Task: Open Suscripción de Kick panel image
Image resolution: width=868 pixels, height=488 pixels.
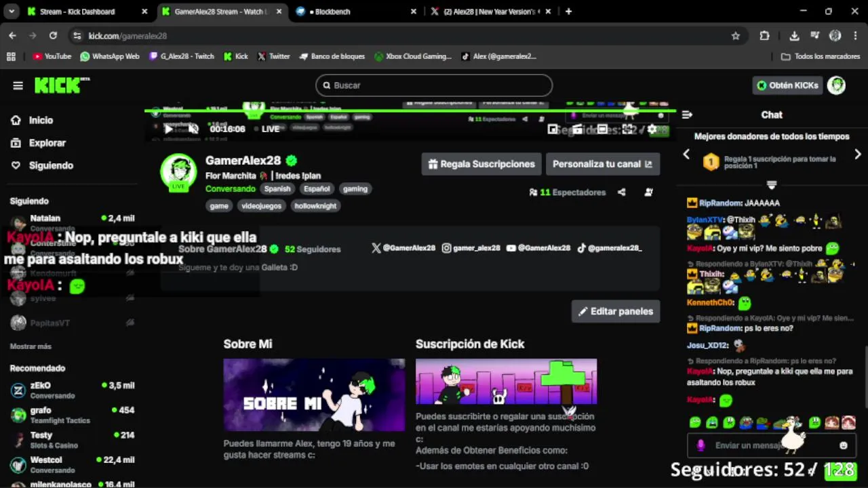Action: coord(506,382)
